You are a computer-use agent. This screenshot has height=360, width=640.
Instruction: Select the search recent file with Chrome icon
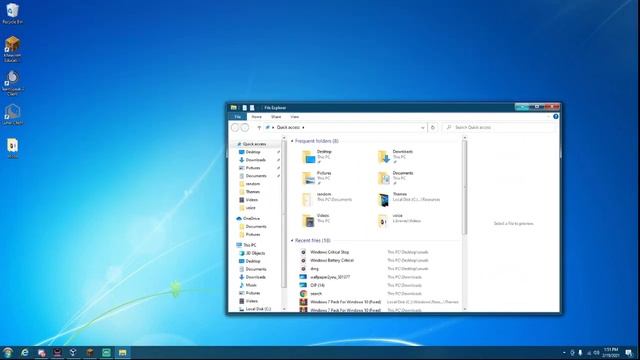316,294
